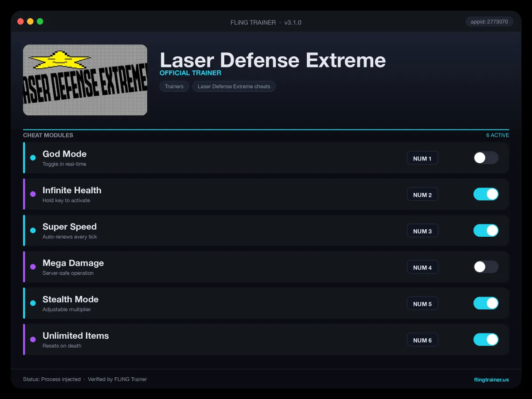Click the purple status dot beside Unlimited Items
Screen dimensions: 532x399
[x=33, y=340]
